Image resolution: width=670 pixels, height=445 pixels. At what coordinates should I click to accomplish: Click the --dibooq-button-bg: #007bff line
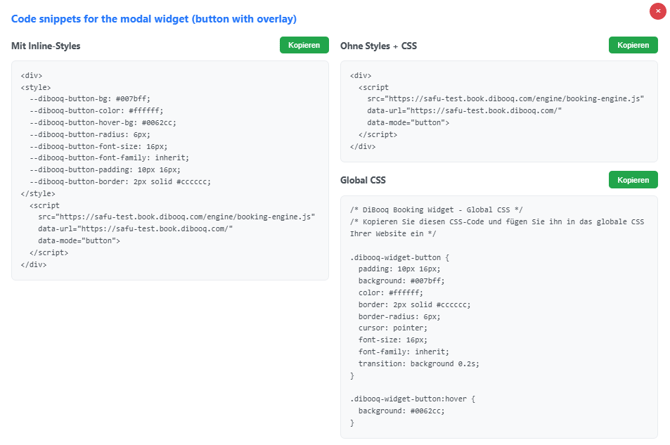[x=90, y=99]
